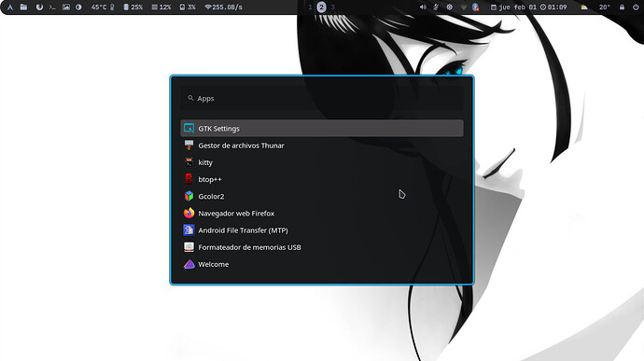The height and width of the screenshot is (361, 644).
Task: Click the Thunar app icon
Action: (x=189, y=145)
